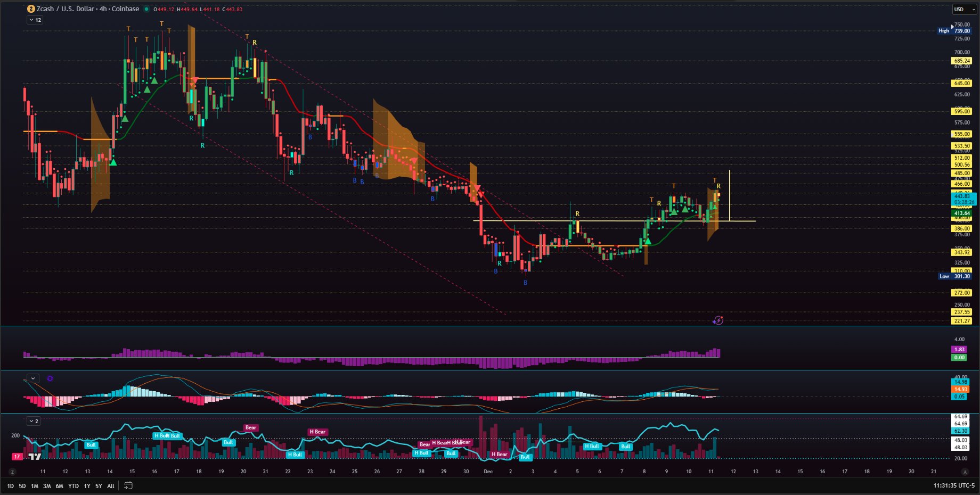The image size is (980, 495).
Task: Click the 221.27 yellow price label
Action: coord(962,321)
